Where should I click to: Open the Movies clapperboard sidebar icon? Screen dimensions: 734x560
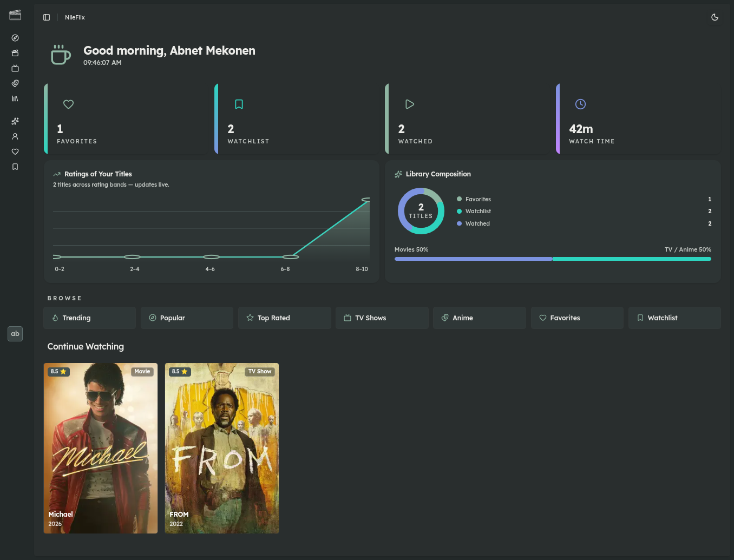[15, 53]
